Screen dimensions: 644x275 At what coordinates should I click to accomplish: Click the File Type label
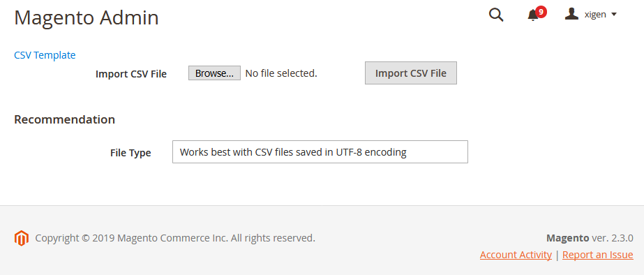coord(130,153)
